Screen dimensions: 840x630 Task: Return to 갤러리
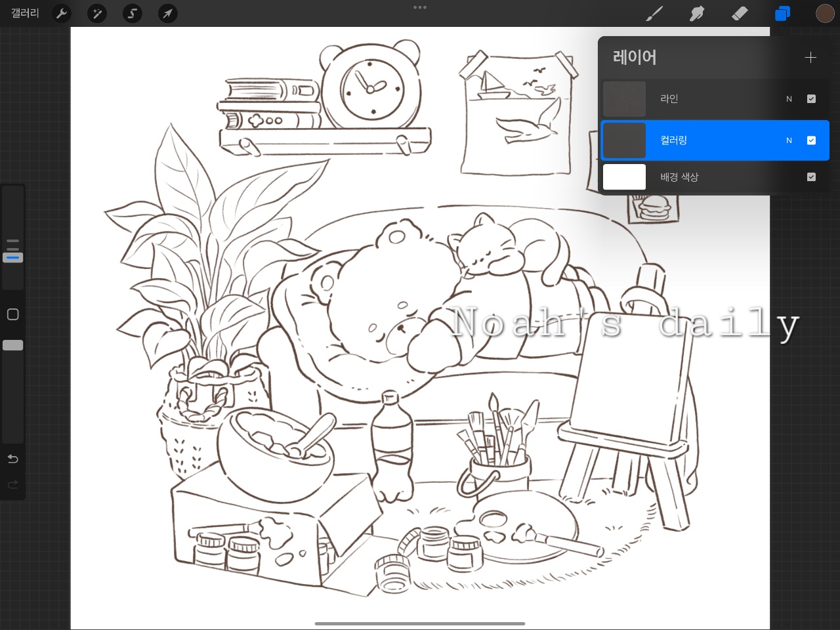point(25,13)
